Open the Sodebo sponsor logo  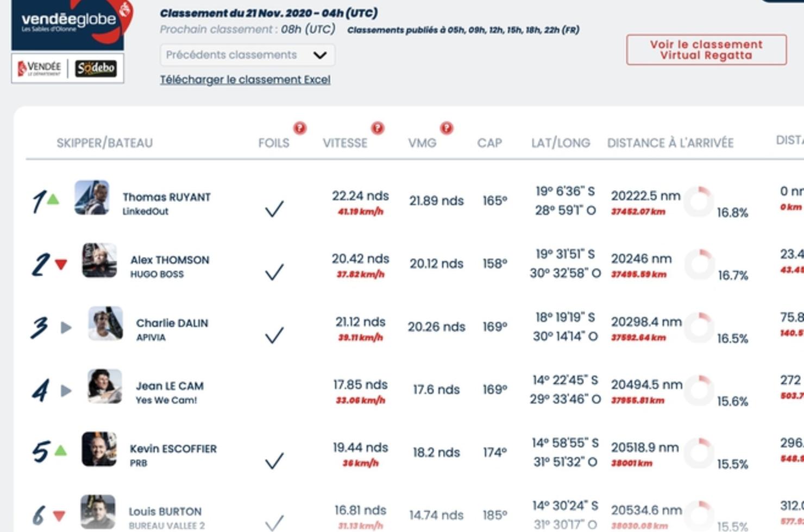click(x=96, y=68)
